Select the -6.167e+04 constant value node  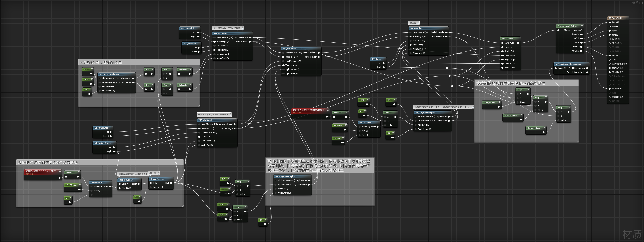pyautogui.click(x=71, y=185)
